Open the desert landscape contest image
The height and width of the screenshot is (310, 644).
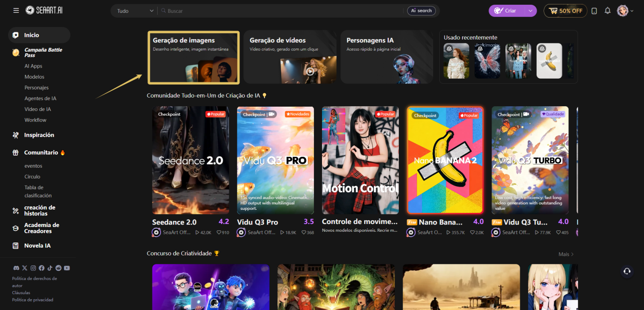click(x=461, y=287)
